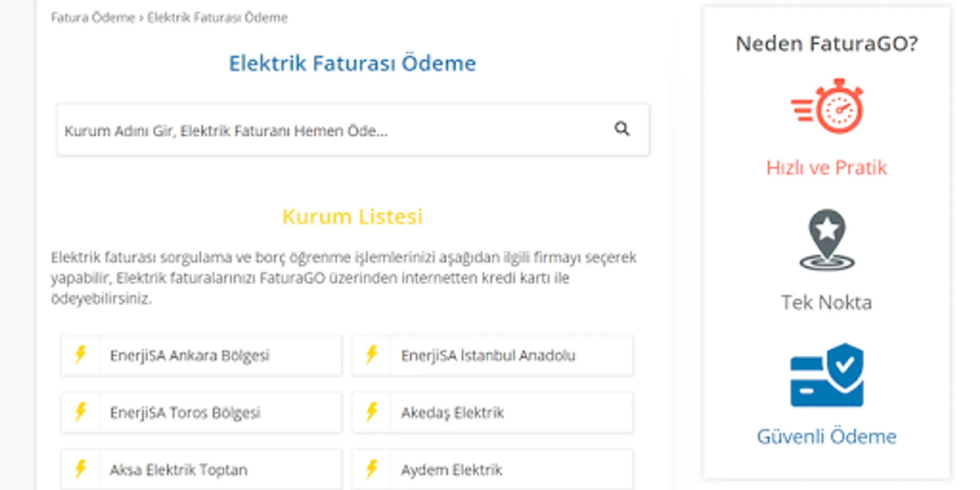Click the Tek Nokta location pin icon
The height and width of the screenshot is (490, 980).
[x=827, y=240]
